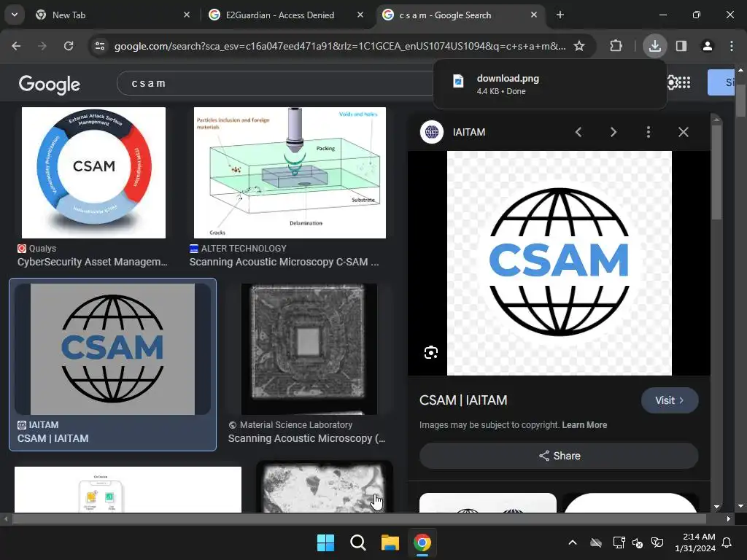Open the Extensions puzzle icon

click(616, 46)
